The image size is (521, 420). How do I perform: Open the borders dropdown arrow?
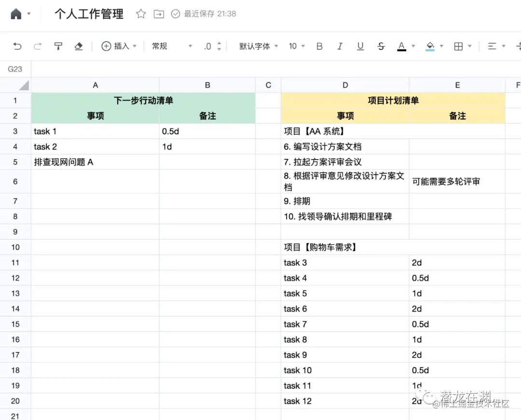coord(470,46)
